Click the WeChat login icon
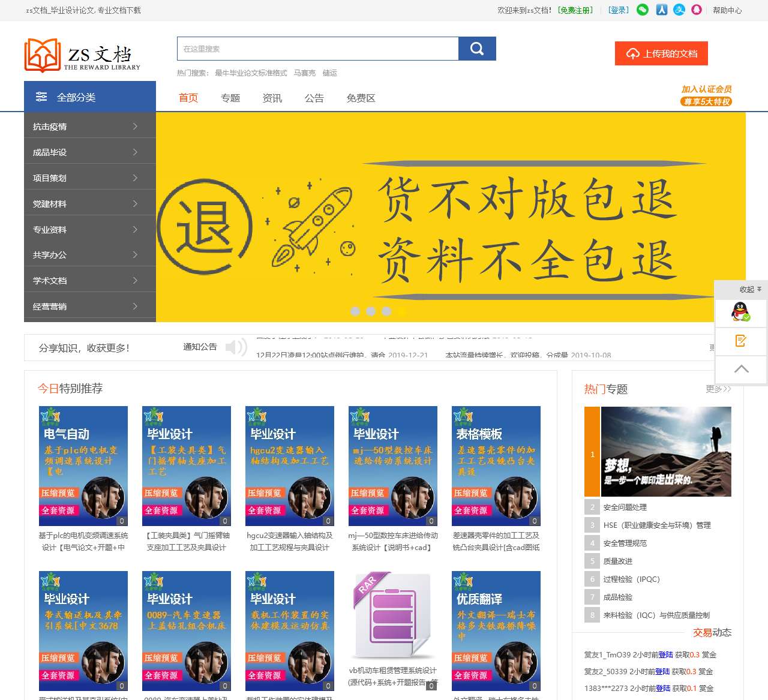 (x=643, y=10)
